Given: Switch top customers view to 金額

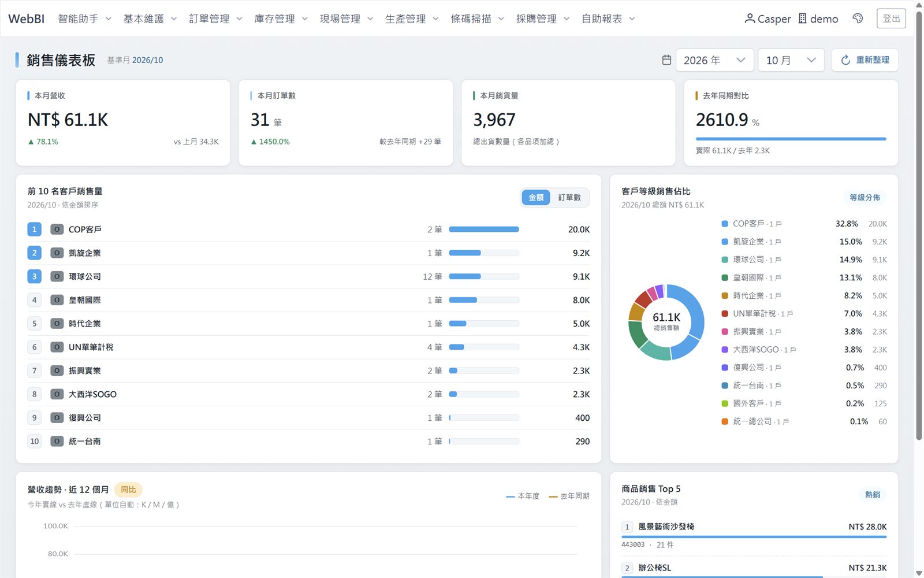Looking at the screenshot, I should coord(536,198).
